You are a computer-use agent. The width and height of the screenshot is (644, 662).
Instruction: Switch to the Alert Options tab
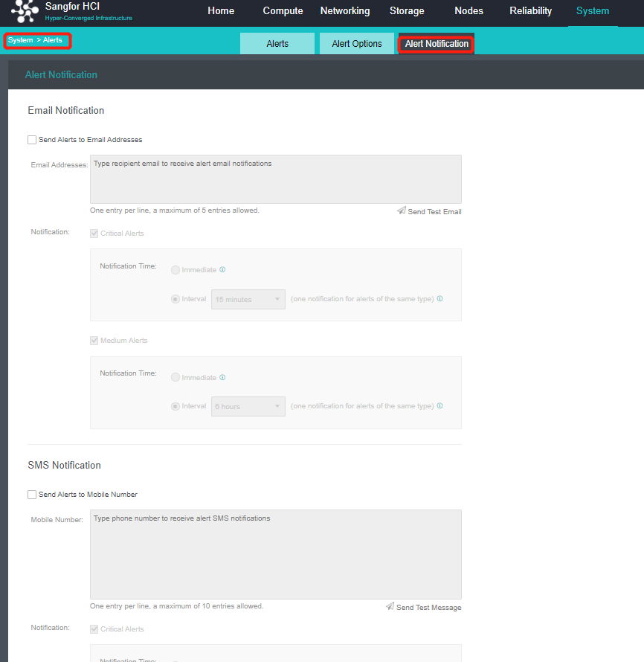click(357, 43)
